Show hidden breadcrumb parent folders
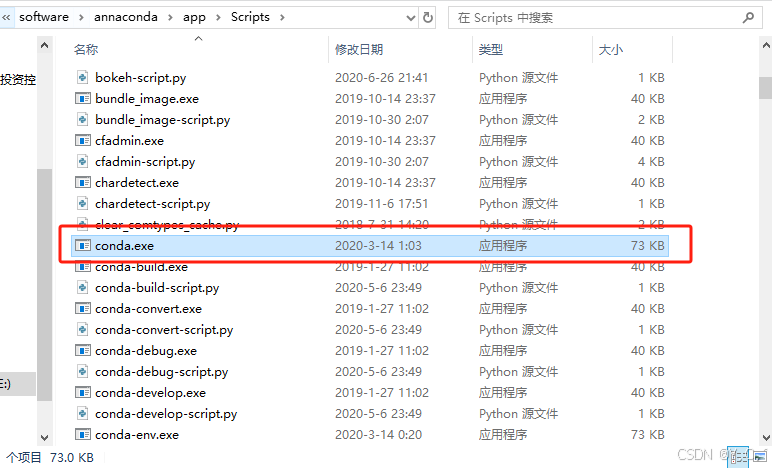Viewport: 772px width, 468px height. coord(6,18)
